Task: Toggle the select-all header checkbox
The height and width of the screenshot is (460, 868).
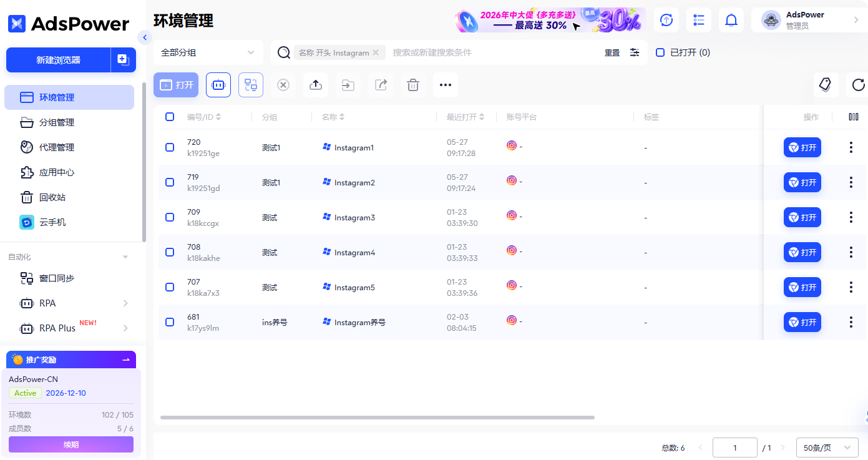Action: tap(170, 117)
